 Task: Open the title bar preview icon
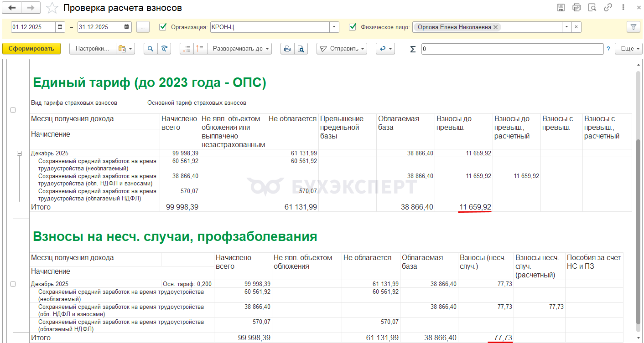click(x=592, y=8)
